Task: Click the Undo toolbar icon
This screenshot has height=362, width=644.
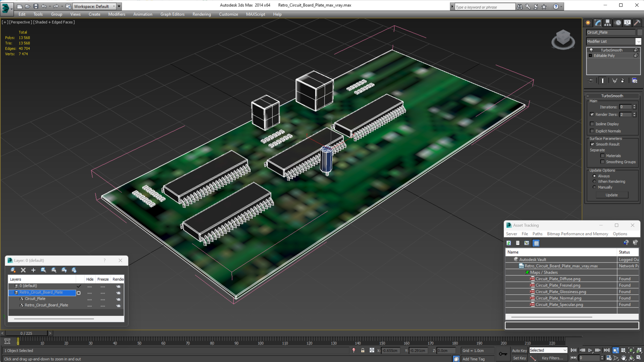Action: [x=44, y=6]
